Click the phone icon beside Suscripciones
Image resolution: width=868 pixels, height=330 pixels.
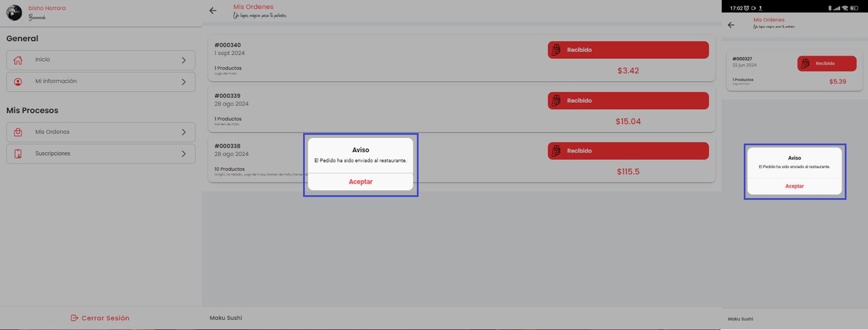[18, 154]
